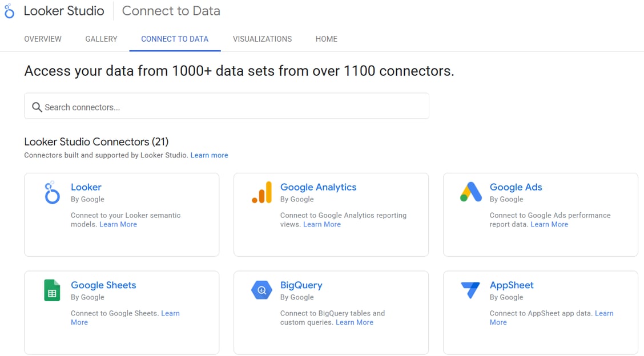Click the green Google Sheets icon
The height and width of the screenshot is (356, 644).
click(x=52, y=290)
